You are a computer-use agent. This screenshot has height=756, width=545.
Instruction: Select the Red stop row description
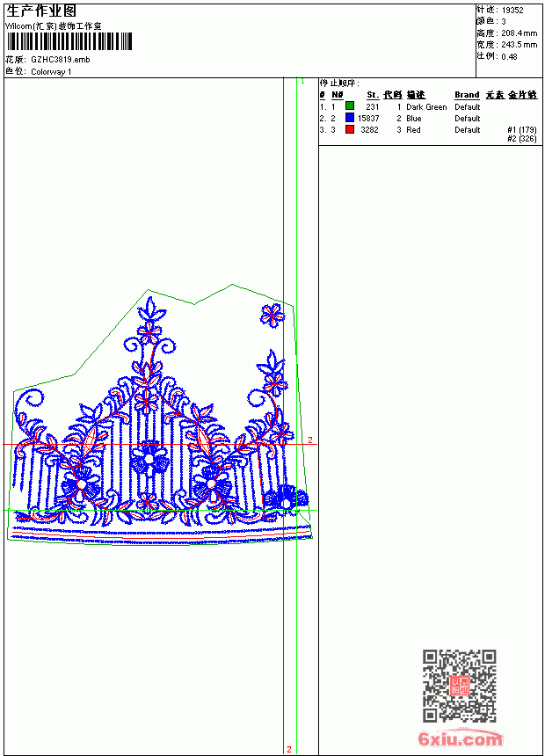pyautogui.click(x=413, y=130)
